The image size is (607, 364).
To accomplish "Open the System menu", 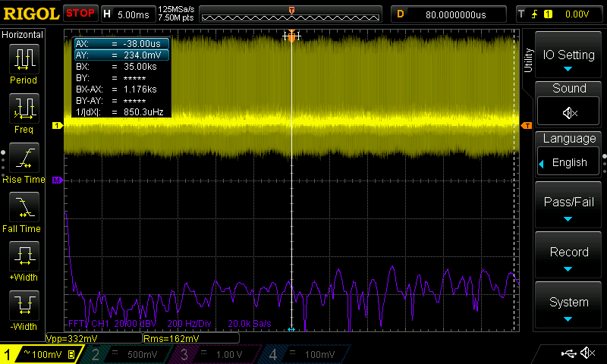I will [x=569, y=306].
